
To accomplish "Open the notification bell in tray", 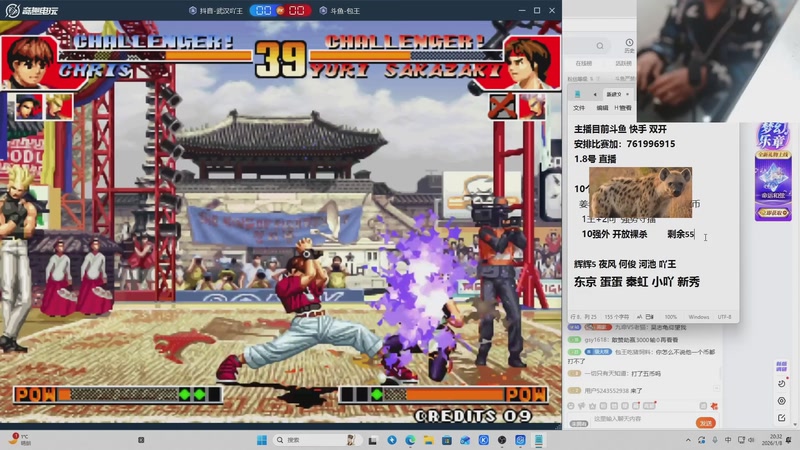I will pyautogui.click(x=789, y=440).
